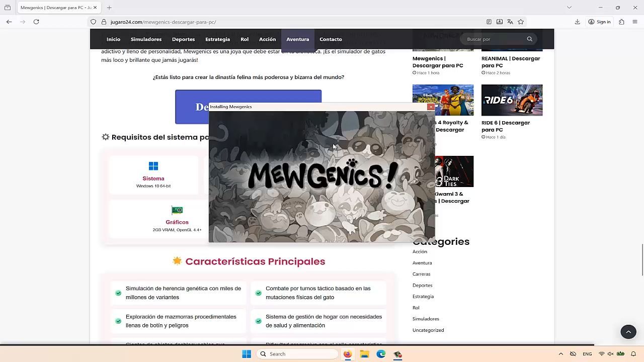The width and height of the screenshot is (644, 362).
Task: Click the site search magnifier icon
Action: (x=529, y=39)
